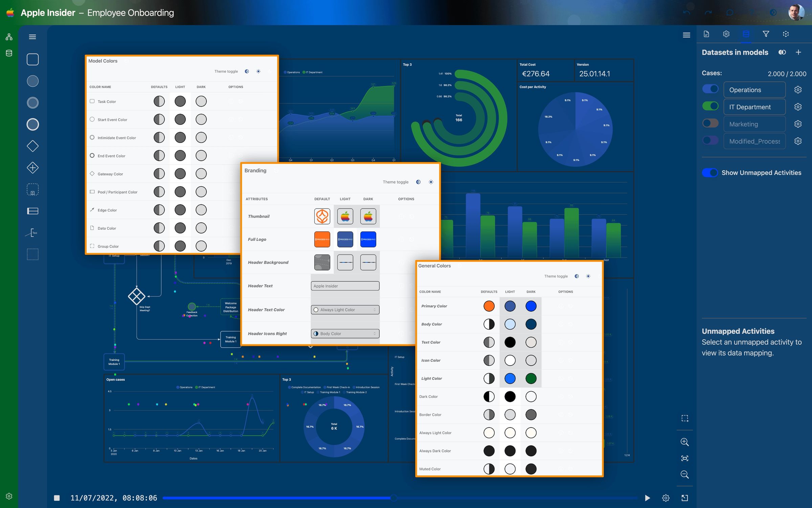
Task: Enable the Marketing dataset toggle
Action: pos(710,124)
